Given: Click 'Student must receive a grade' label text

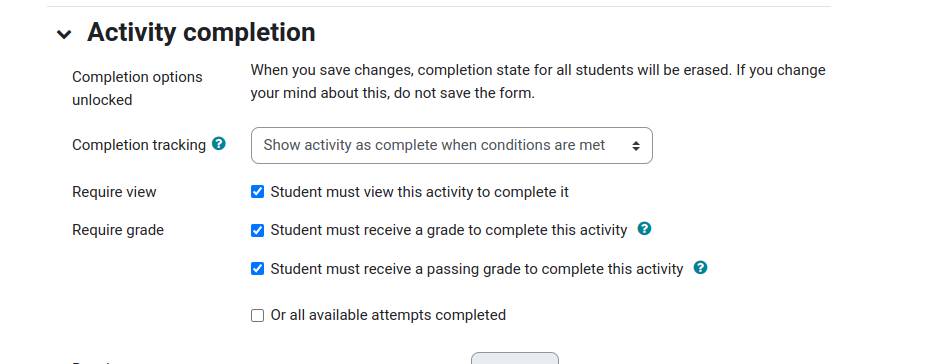Looking at the screenshot, I should coord(449,230).
